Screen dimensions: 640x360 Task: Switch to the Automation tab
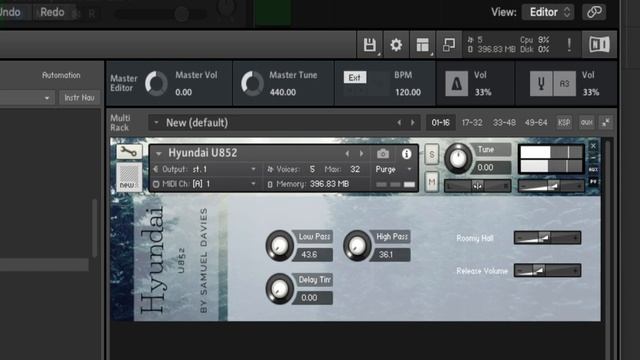point(61,75)
